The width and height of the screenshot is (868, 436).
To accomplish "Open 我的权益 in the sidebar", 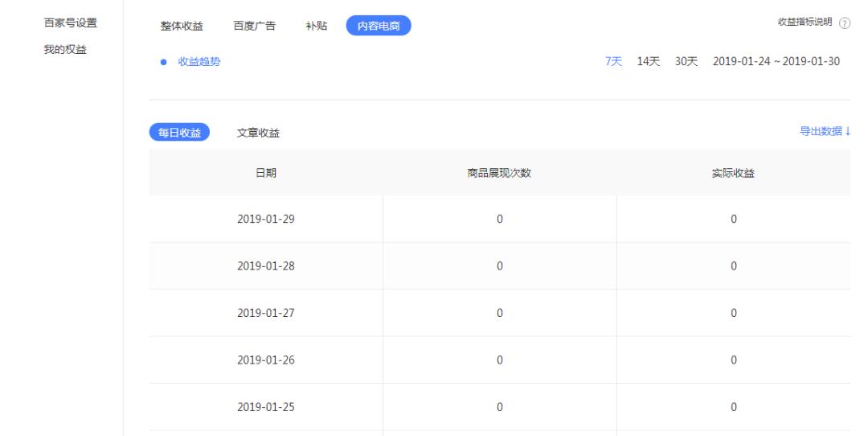I will 65,49.
